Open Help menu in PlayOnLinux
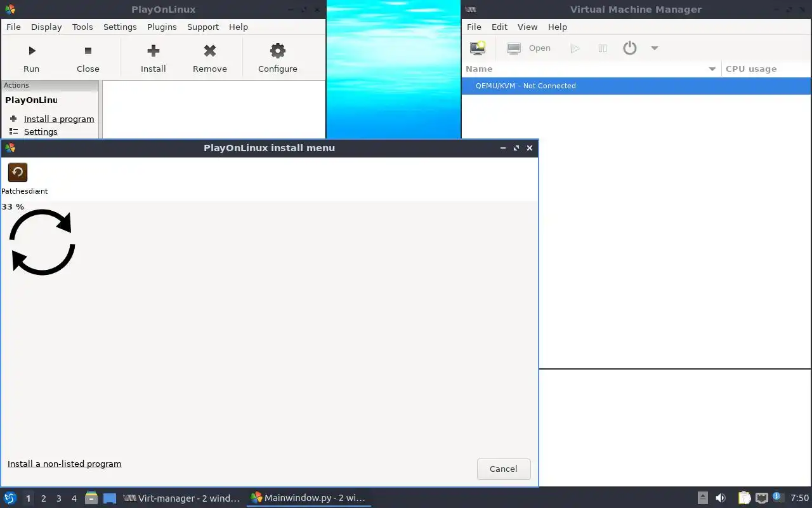The image size is (812, 508). coord(239,27)
